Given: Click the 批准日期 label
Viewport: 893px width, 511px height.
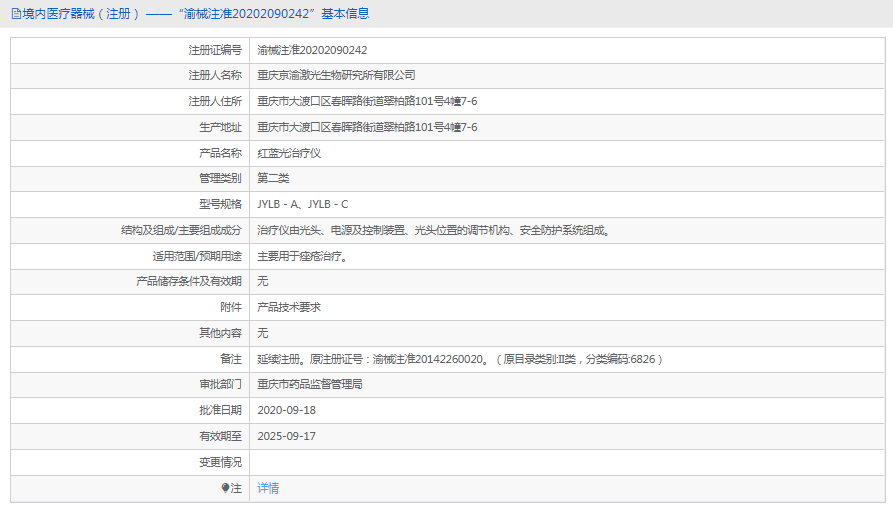Looking at the screenshot, I should (x=220, y=410).
